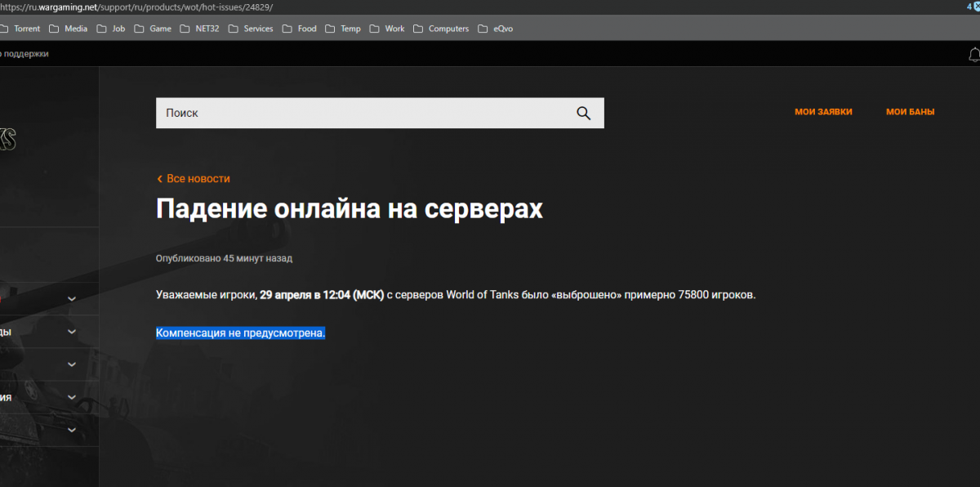Click the bold date 29 апреля в 12:04 (МСК)
The width and height of the screenshot is (980, 487).
[322, 295]
